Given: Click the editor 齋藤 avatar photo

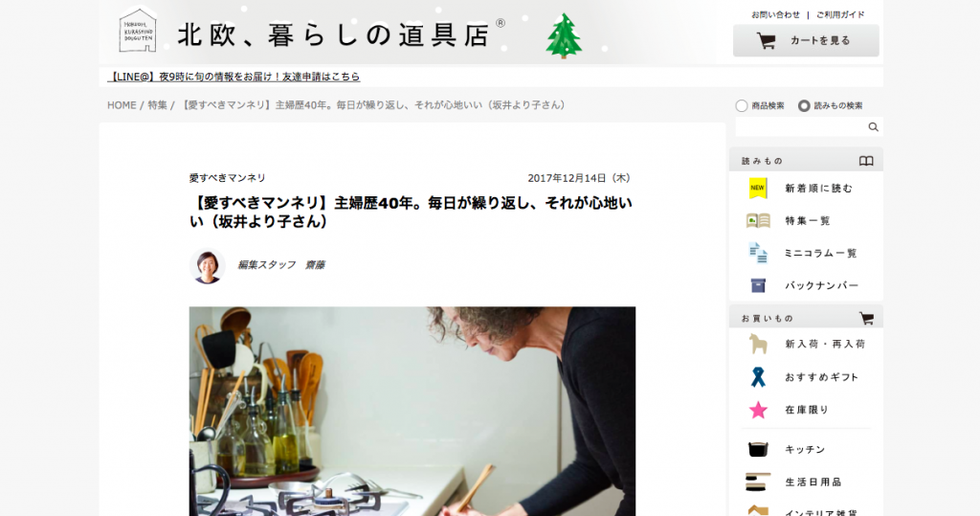Looking at the screenshot, I should (x=208, y=266).
